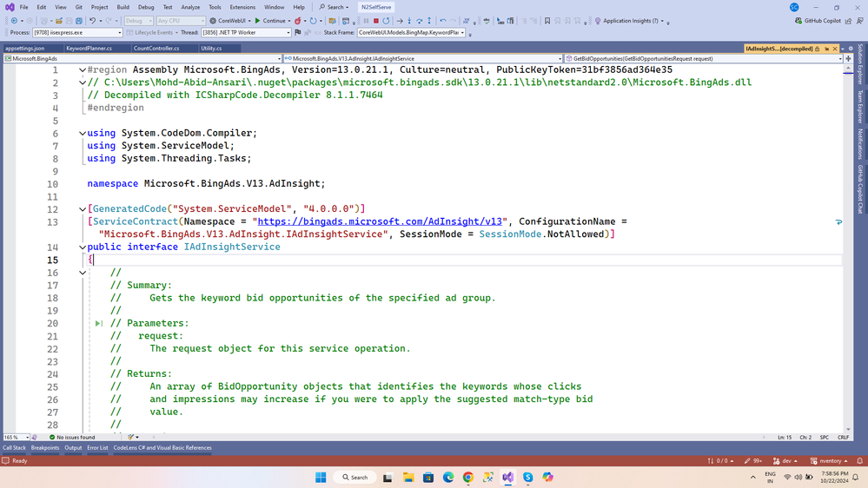Click the Application Insights lightbulb icon

tap(598, 21)
